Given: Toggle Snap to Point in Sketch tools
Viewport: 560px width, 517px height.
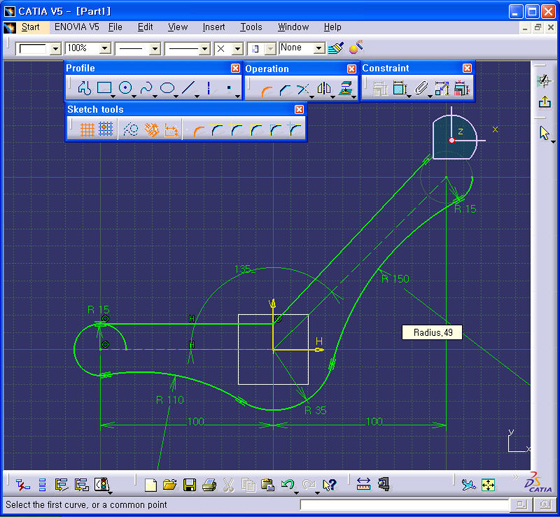Looking at the screenshot, I should (x=106, y=129).
